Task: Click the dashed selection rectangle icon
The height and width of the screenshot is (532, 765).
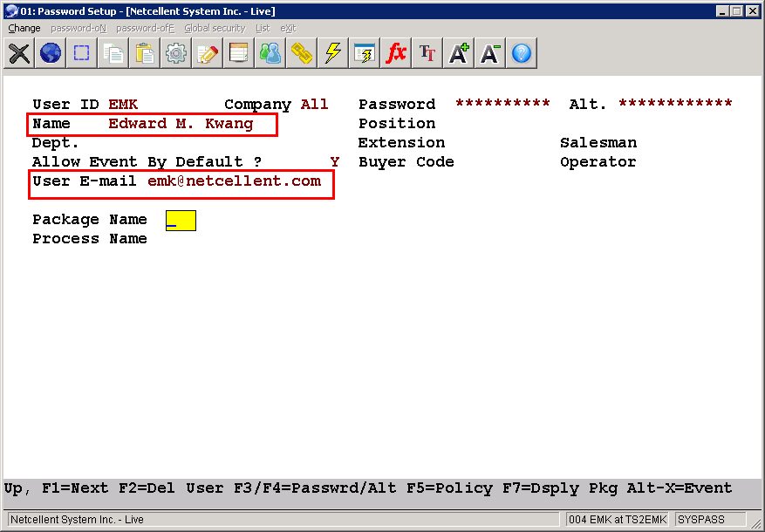Action: 81,53
